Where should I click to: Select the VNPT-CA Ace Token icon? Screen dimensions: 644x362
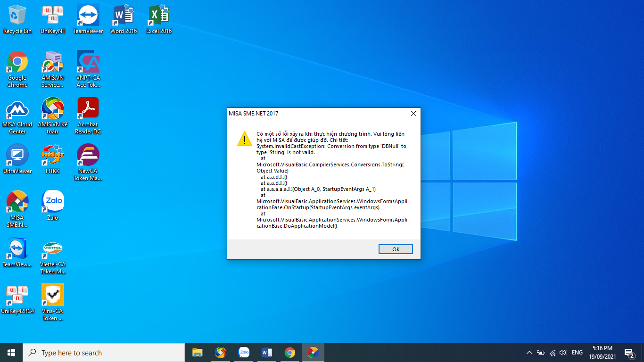[88, 69]
